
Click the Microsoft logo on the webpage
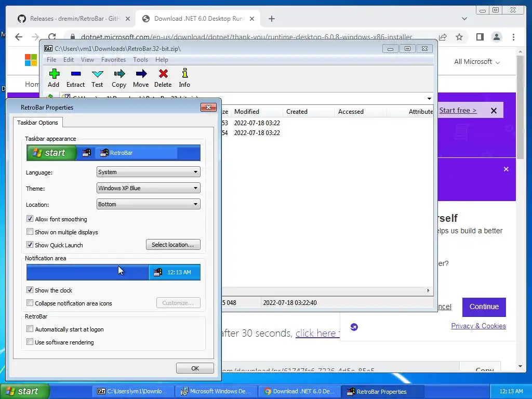click(31, 60)
